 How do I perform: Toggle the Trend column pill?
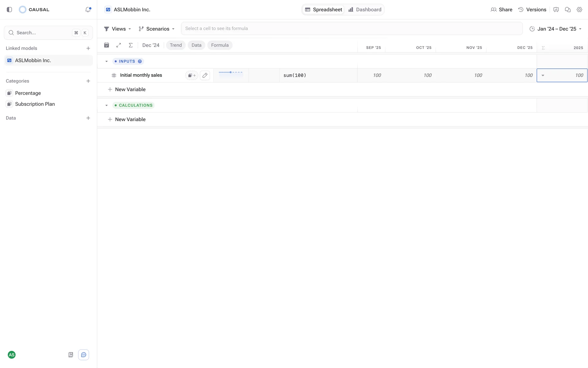pyautogui.click(x=175, y=45)
